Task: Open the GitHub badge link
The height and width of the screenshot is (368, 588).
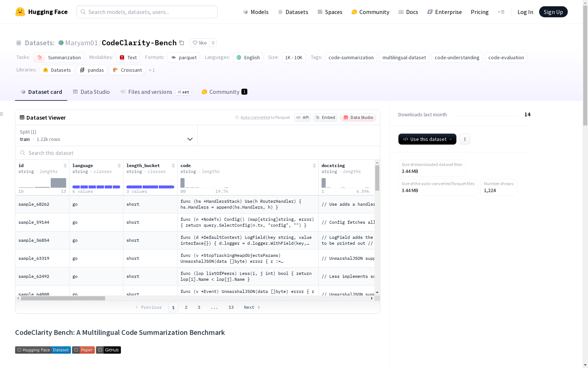Action: pos(108,350)
